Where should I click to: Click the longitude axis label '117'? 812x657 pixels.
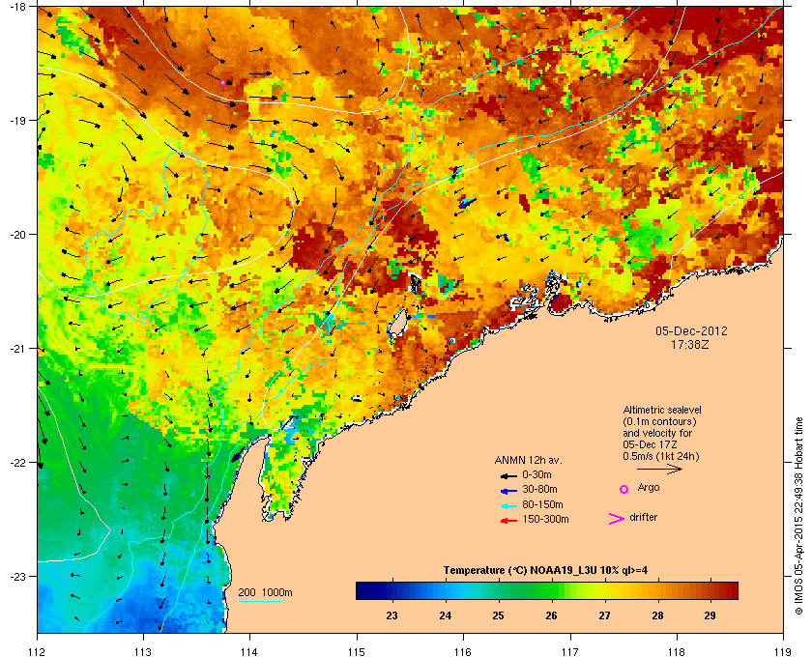pos(570,652)
